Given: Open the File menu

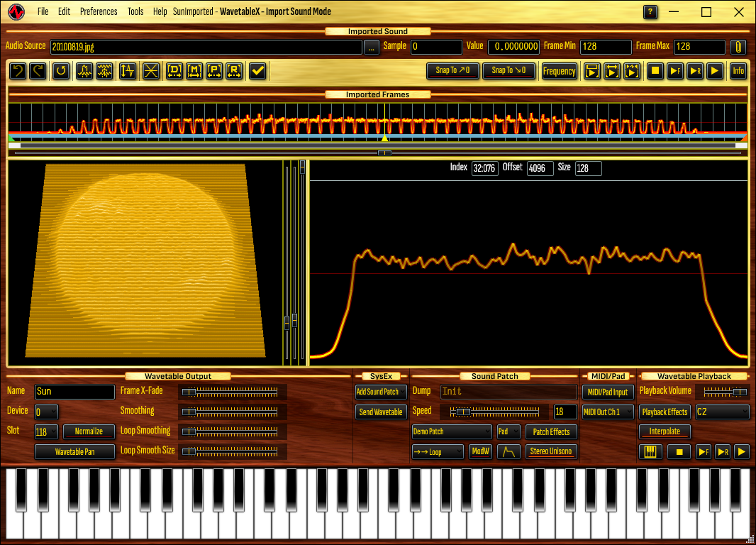Looking at the screenshot, I should (43, 11).
